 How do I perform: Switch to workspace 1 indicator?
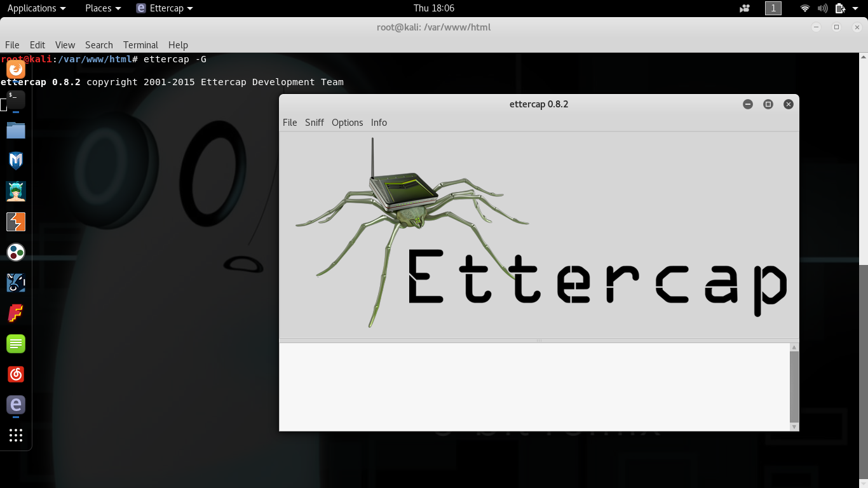click(x=773, y=8)
